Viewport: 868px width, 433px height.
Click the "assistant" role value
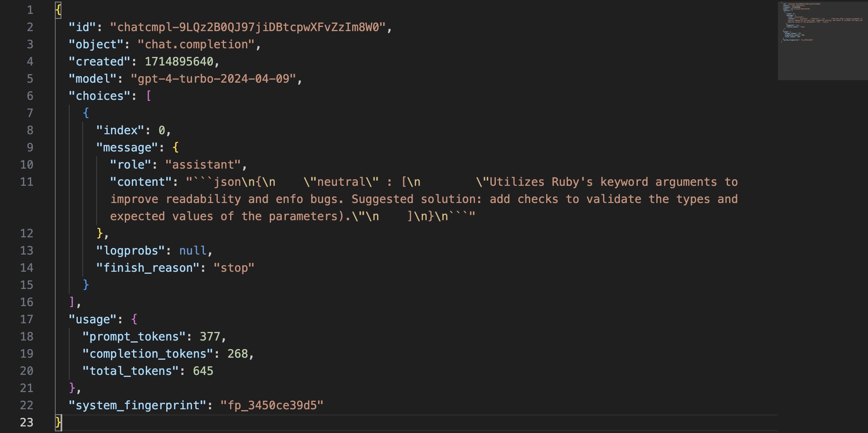click(x=203, y=165)
